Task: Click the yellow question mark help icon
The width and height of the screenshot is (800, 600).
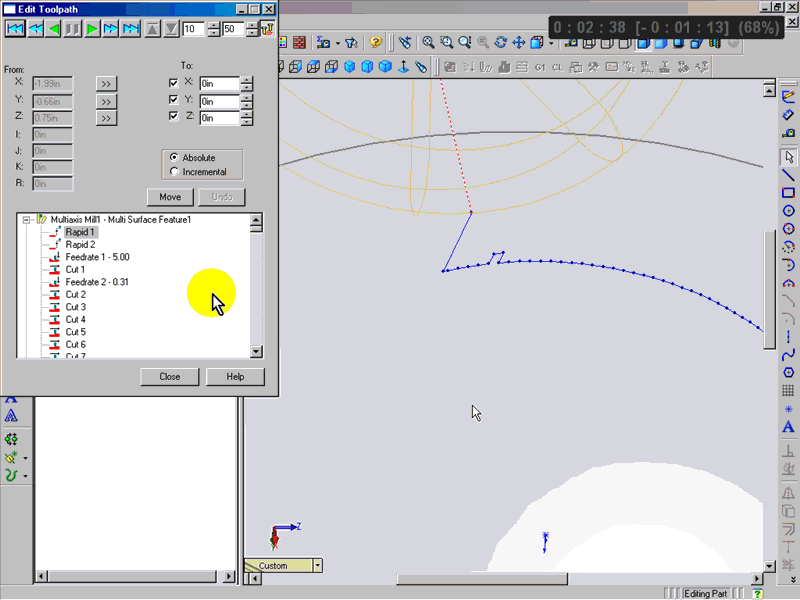Action: coord(376,42)
